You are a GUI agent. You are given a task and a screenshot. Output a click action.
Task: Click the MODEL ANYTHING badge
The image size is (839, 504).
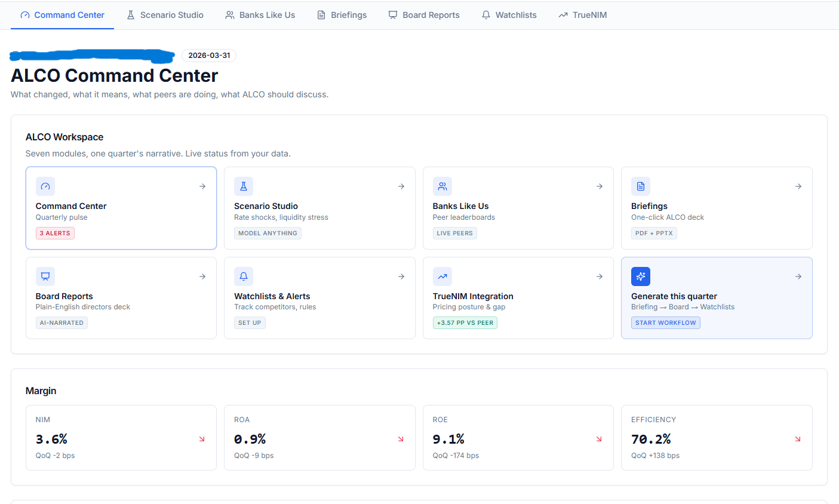point(268,233)
